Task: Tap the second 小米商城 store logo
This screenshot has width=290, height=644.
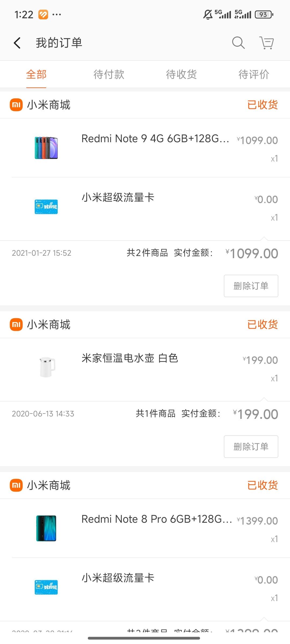Action: [16, 324]
